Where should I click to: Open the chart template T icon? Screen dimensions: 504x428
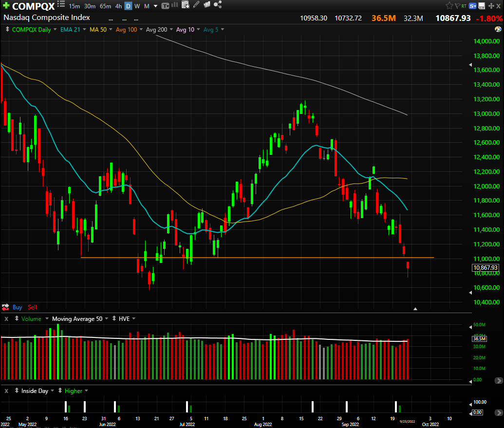165,6
